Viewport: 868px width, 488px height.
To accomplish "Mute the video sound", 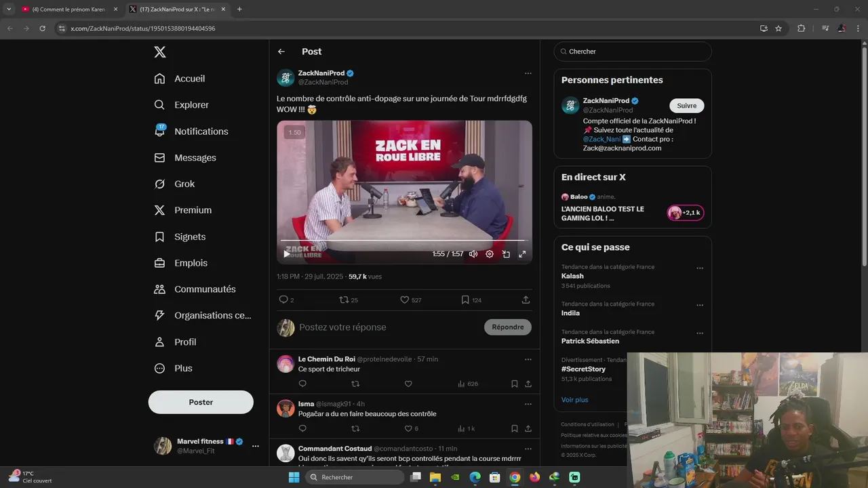I will click(473, 254).
